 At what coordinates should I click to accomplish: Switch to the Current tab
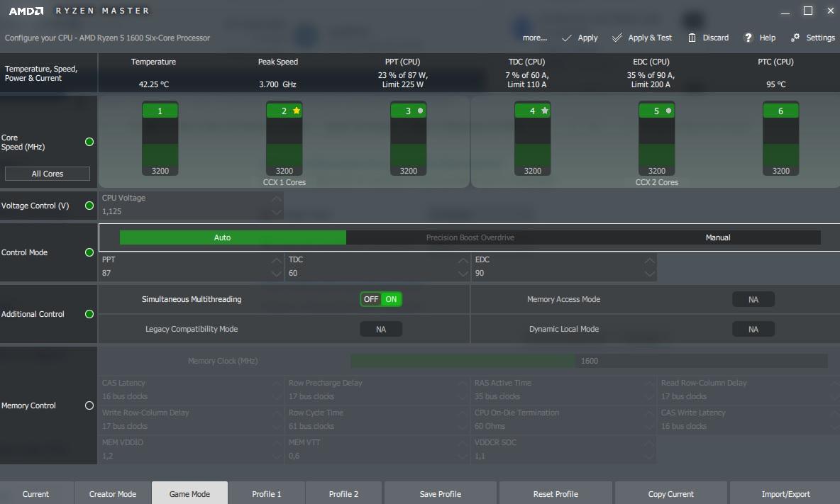tap(36, 494)
